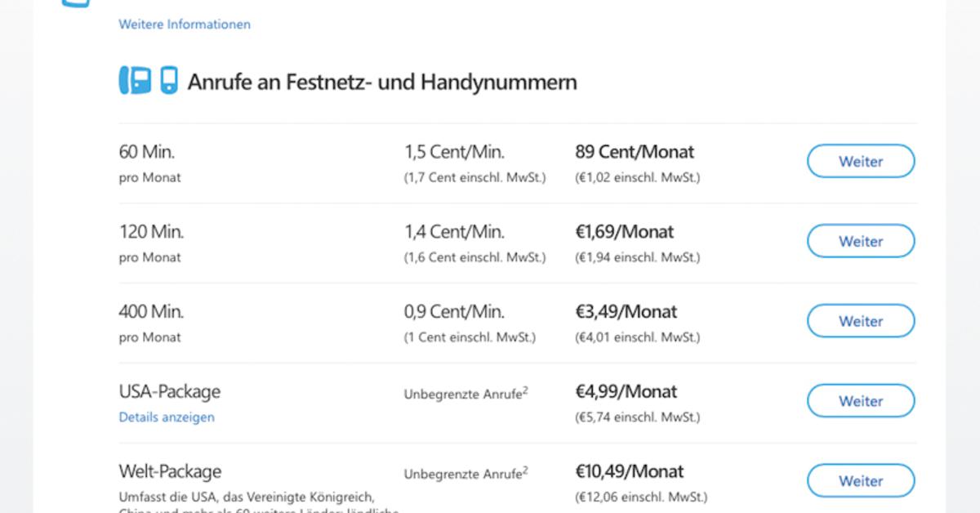Click the 89 Cent/Monat price
The height and width of the screenshot is (513, 980).
point(635,152)
